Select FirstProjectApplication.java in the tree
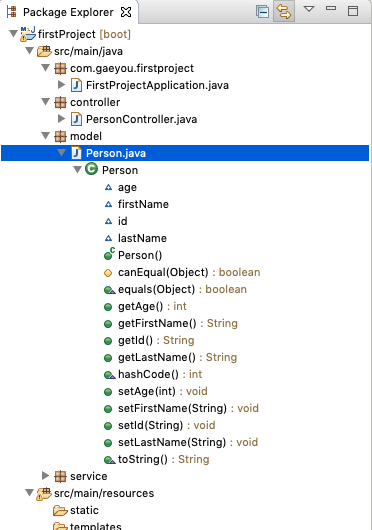 point(157,85)
